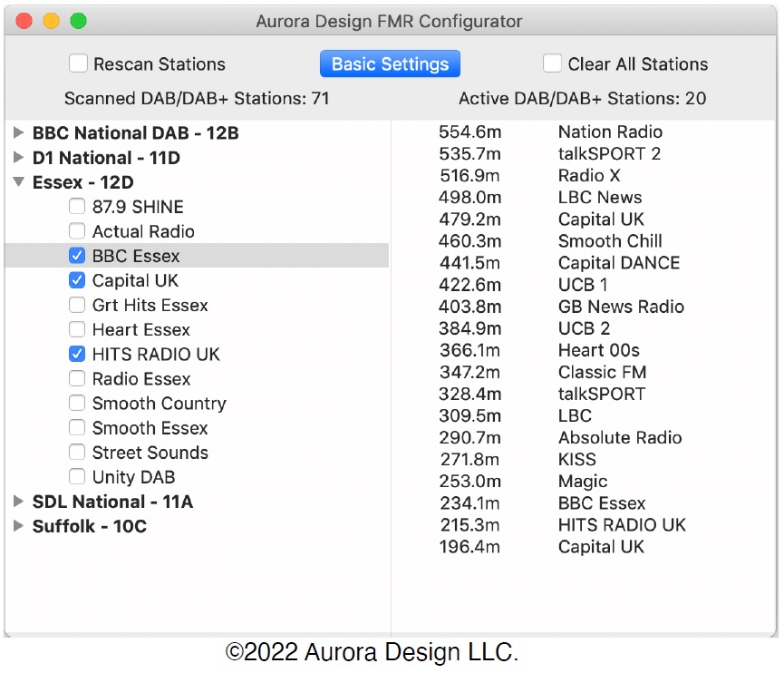
Task: Select the BBC National DAB - 12B label
Action: [x=135, y=133]
